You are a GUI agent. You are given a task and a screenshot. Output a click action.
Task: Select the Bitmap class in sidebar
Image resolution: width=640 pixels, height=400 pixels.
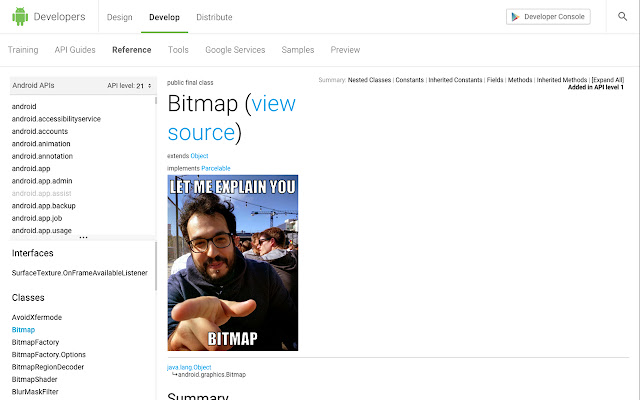pos(23,330)
